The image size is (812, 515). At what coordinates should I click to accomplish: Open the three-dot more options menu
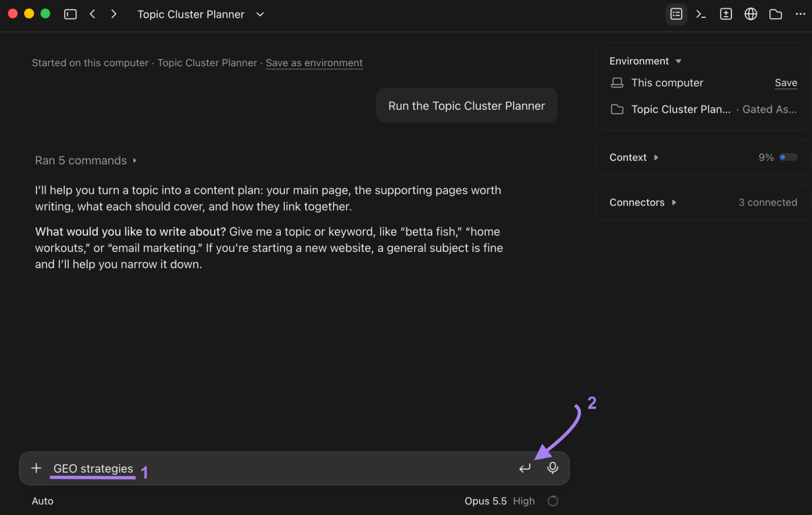[800, 14]
